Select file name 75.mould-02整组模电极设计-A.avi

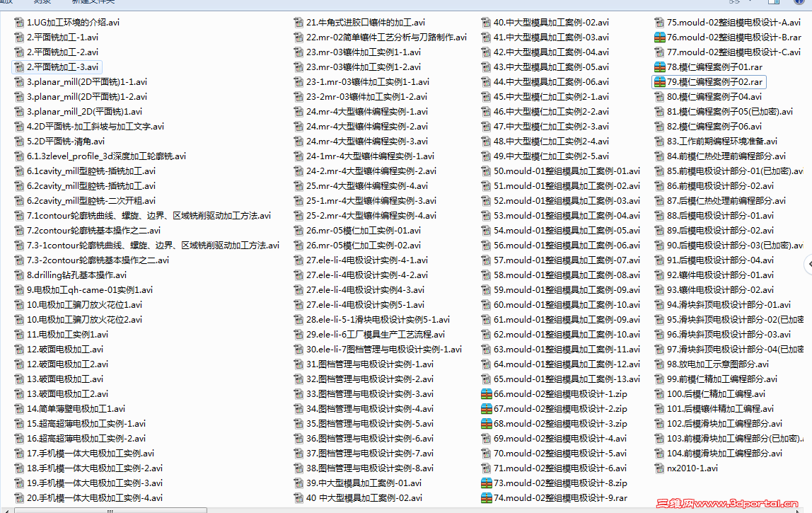(733, 22)
